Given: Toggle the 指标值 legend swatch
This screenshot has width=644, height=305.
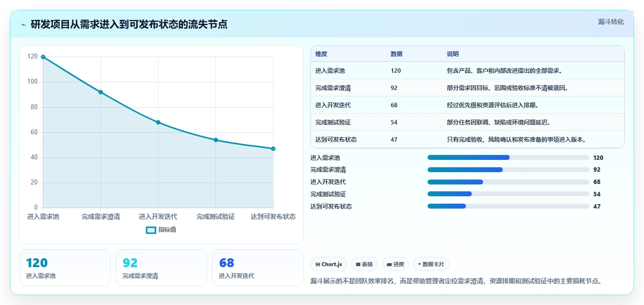Looking at the screenshot, I should [151, 230].
